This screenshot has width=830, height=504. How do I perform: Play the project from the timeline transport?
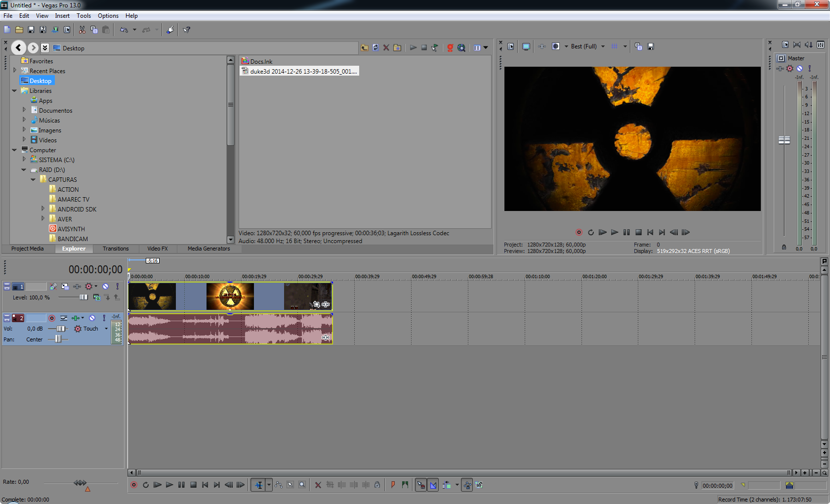pos(169,485)
